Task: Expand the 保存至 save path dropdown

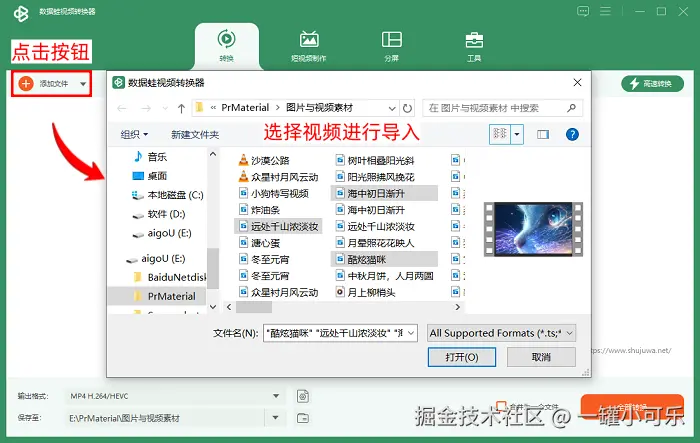Action: tap(275, 418)
